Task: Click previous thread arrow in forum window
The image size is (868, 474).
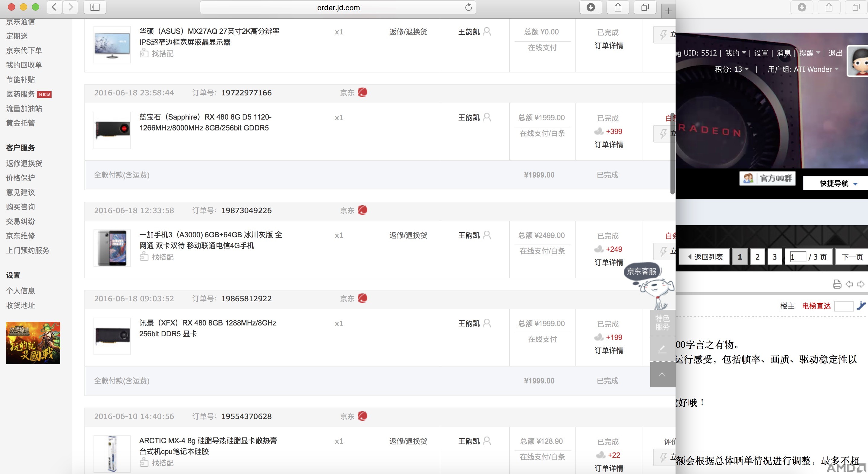Action: coord(850,284)
